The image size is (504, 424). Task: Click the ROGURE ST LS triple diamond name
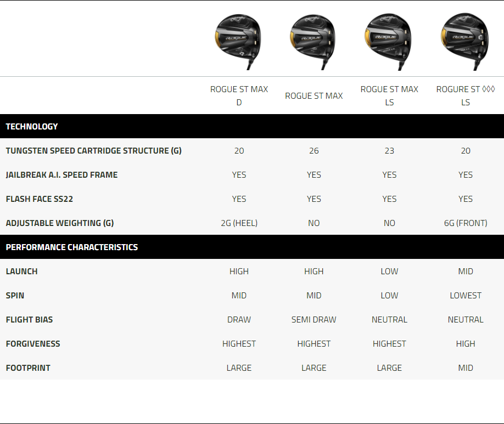click(x=465, y=95)
